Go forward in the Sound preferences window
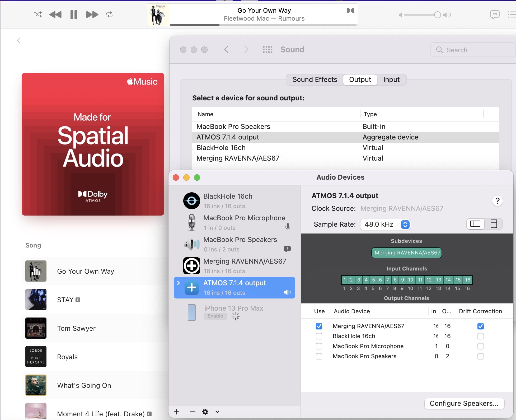Screen dimensions: 516x420 (x=246, y=49)
